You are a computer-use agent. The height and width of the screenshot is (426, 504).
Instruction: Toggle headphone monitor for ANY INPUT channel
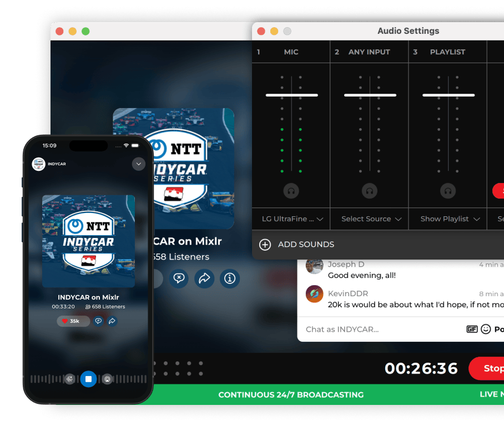[x=370, y=191]
